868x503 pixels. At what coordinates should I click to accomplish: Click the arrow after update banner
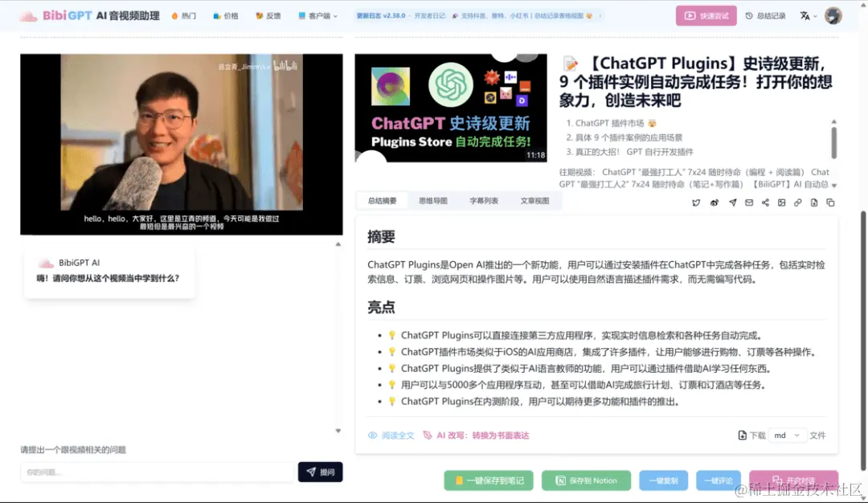pyautogui.click(x=600, y=16)
